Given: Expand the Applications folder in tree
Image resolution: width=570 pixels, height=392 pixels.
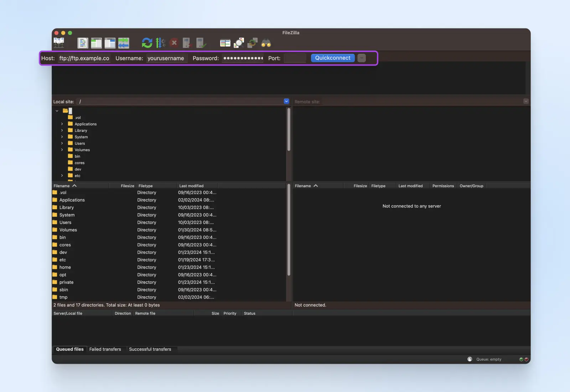Looking at the screenshot, I should pyautogui.click(x=62, y=124).
